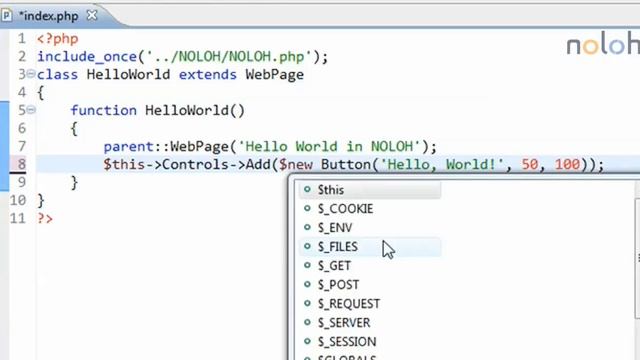Click the variable icon beside $this
The height and width of the screenshot is (360, 640).
coord(307,189)
